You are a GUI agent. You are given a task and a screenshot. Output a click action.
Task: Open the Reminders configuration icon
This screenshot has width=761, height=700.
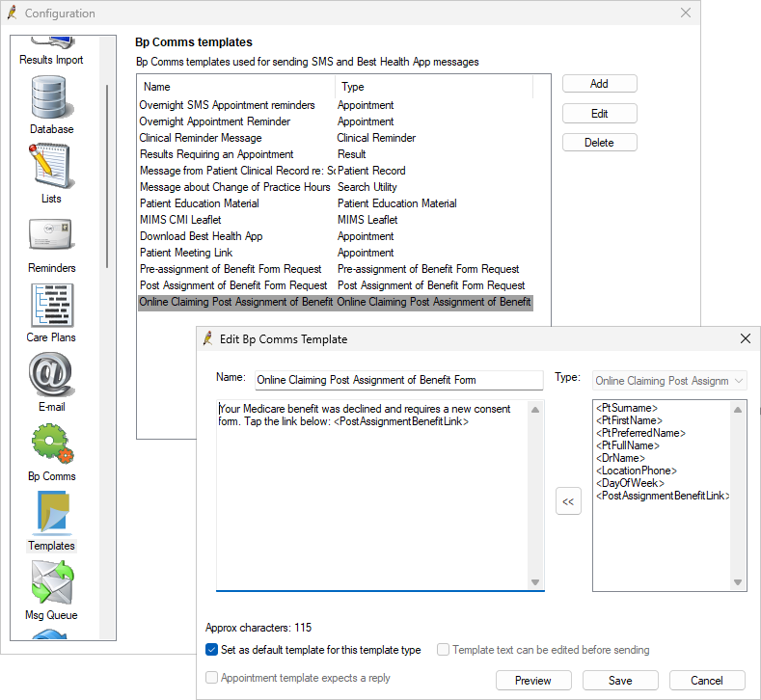pos(51,235)
